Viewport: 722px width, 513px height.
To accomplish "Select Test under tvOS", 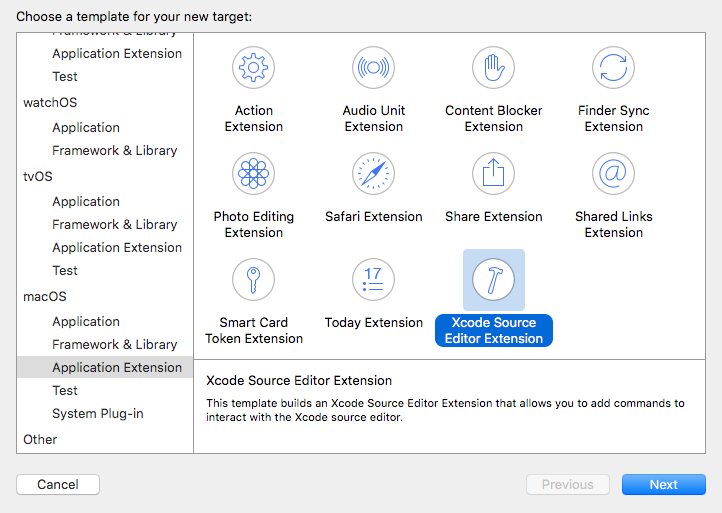I will click(65, 270).
